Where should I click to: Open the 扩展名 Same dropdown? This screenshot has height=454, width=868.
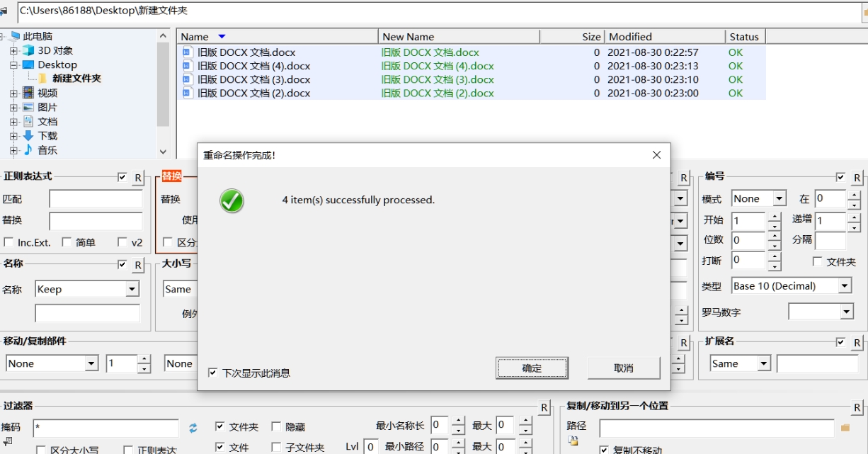(x=764, y=363)
